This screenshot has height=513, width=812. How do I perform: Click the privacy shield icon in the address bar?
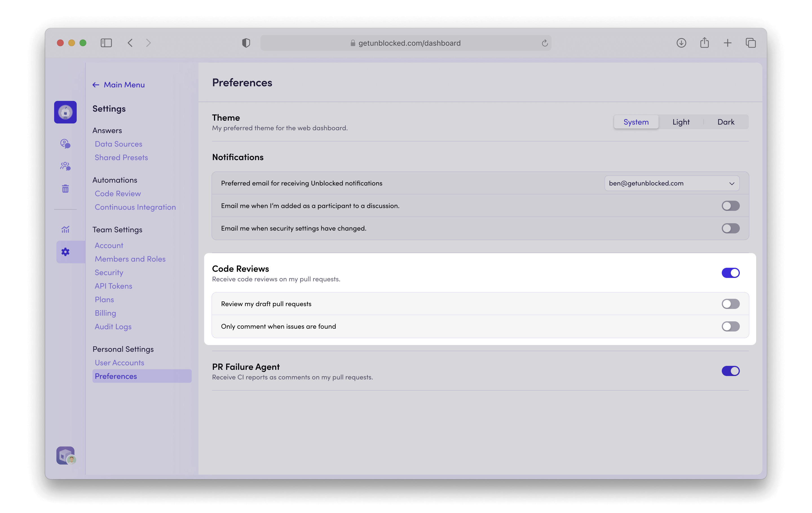tap(246, 43)
